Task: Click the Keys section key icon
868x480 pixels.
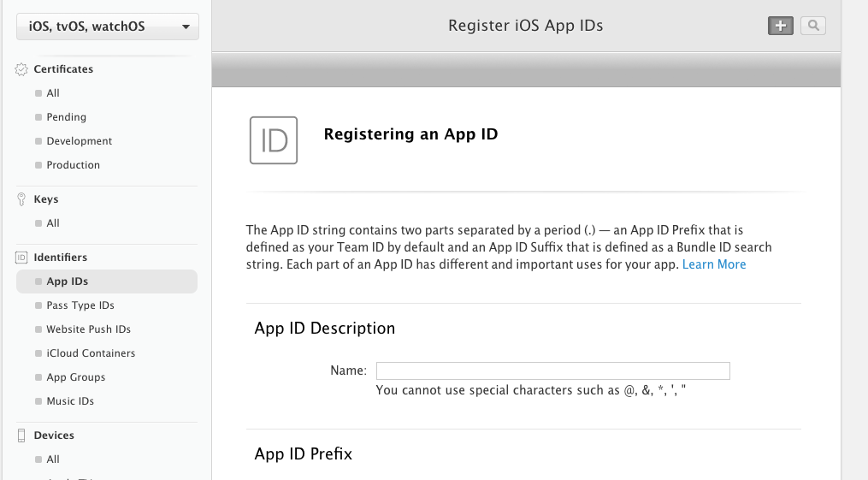Action: pyautogui.click(x=21, y=199)
